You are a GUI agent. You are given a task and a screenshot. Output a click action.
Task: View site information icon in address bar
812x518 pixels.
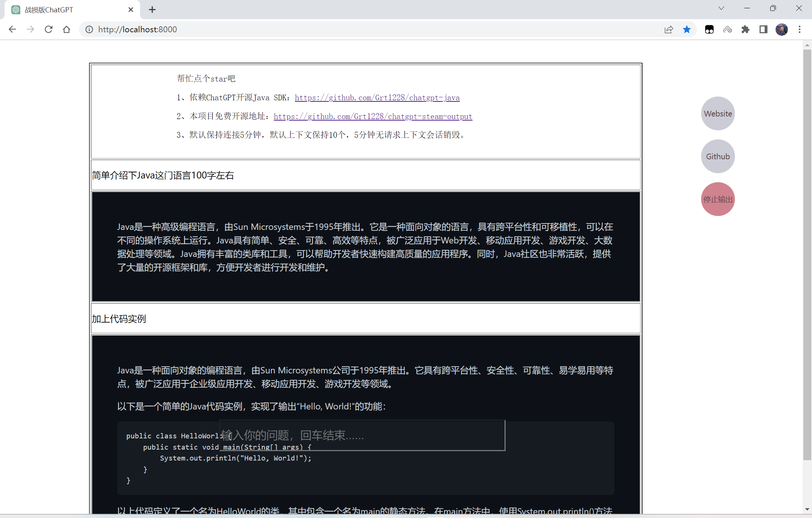[x=89, y=29]
